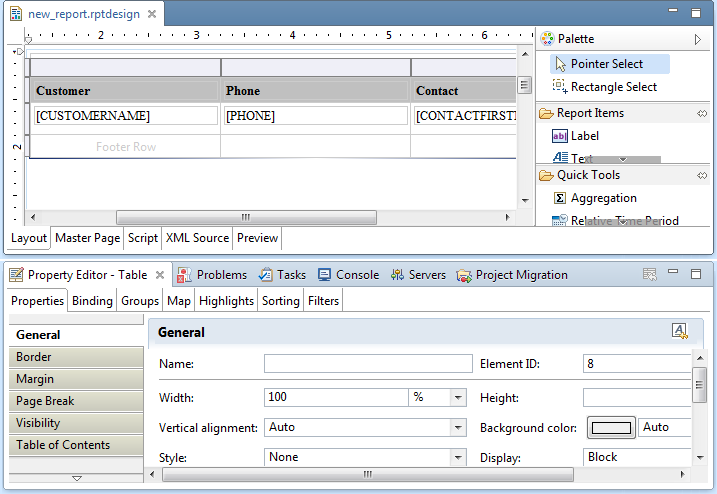Switch to the Binding tab

pyautogui.click(x=92, y=301)
